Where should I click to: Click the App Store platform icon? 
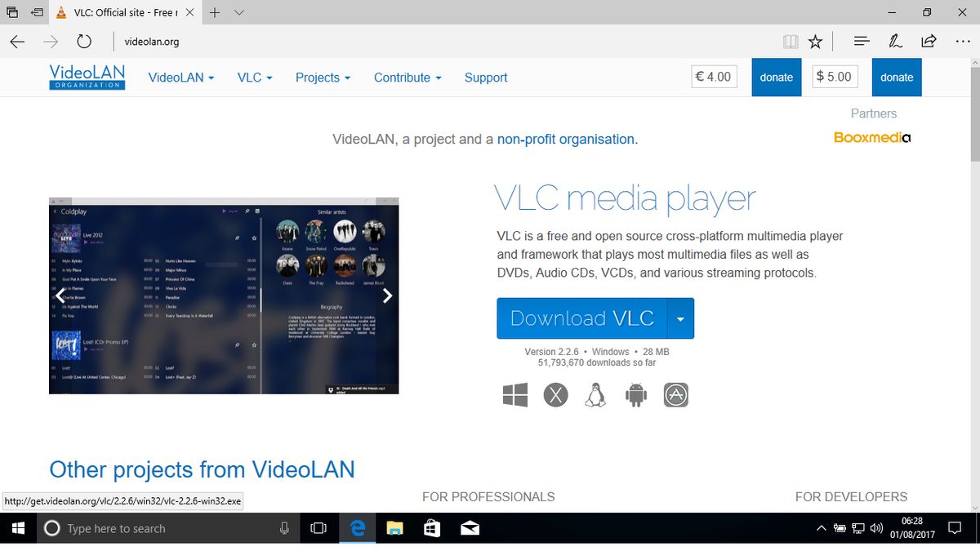point(676,394)
